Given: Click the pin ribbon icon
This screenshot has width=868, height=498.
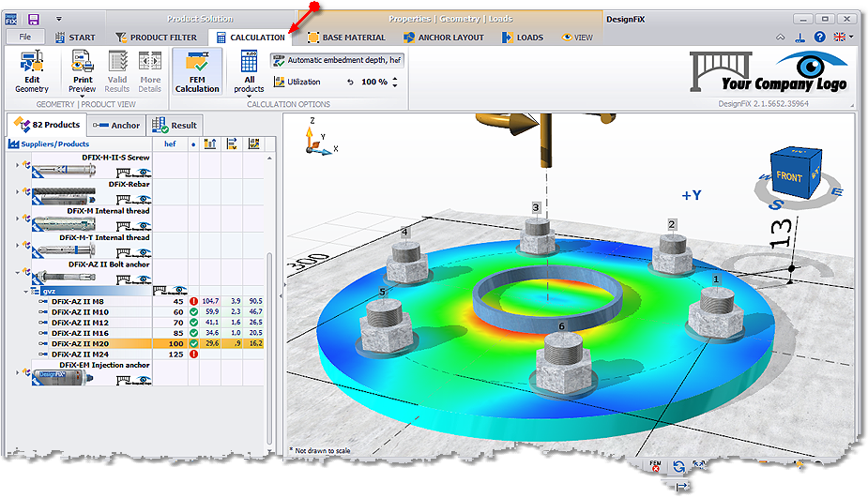Looking at the screenshot, I should click(x=799, y=38).
